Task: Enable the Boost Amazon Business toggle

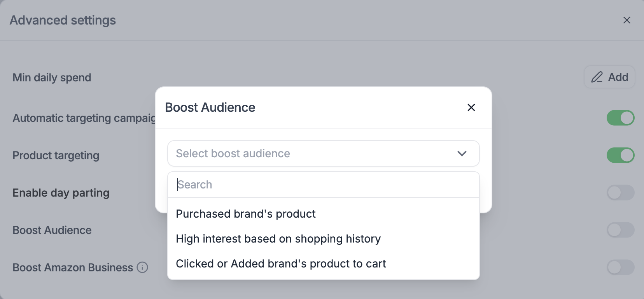Action: (620, 267)
